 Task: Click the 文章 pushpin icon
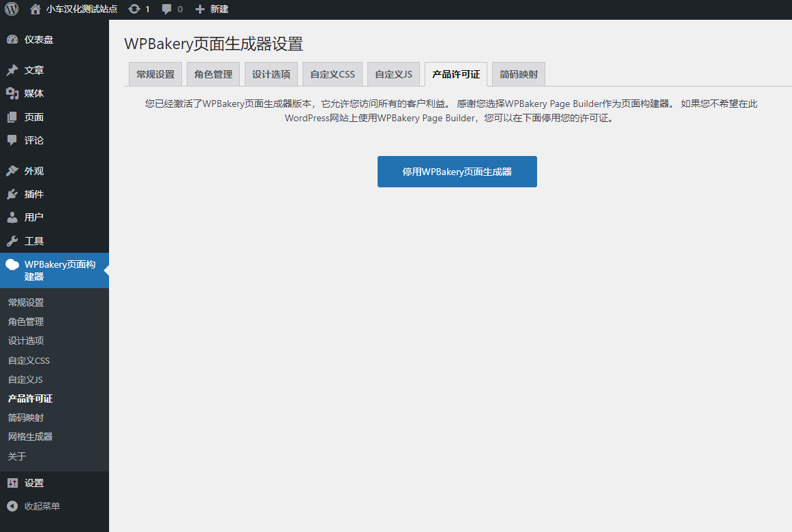[13, 70]
